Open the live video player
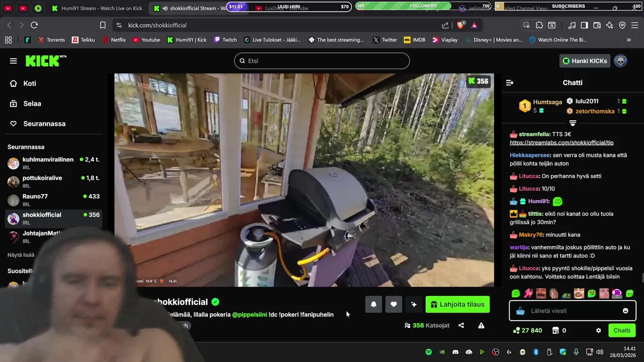 click(304, 180)
